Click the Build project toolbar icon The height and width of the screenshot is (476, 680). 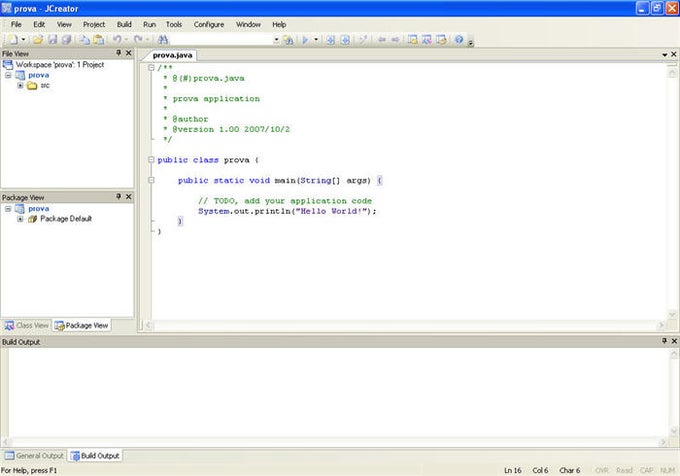pyautogui.click(x=330, y=40)
